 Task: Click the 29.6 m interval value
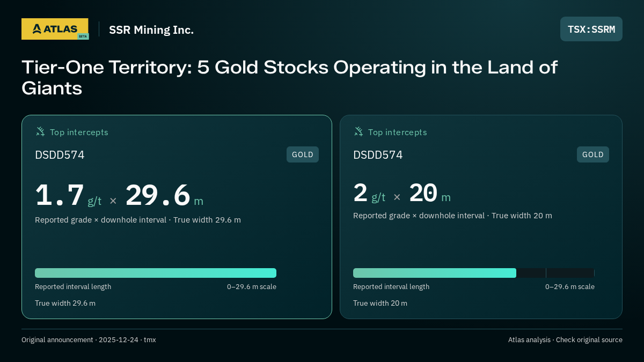164,195
